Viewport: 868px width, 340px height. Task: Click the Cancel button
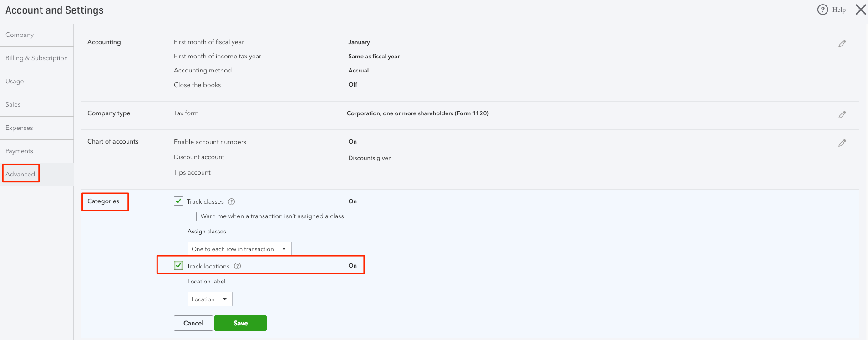[x=193, y=323]
